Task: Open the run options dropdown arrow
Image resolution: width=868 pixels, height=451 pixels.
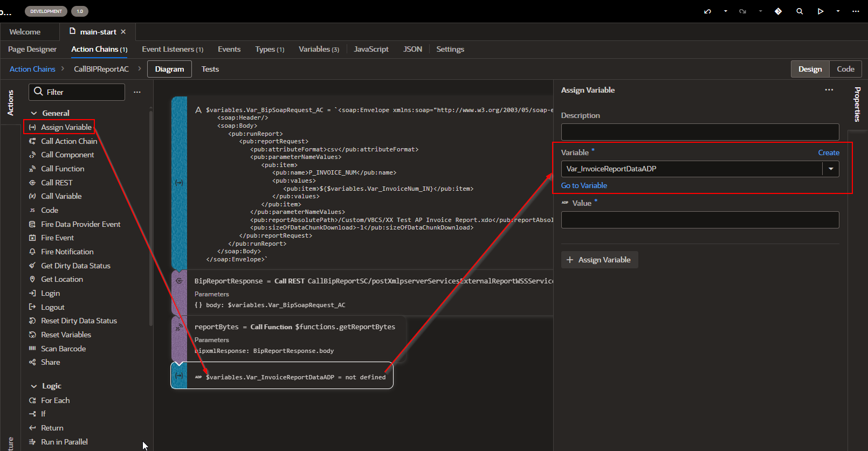Action: 838,11
